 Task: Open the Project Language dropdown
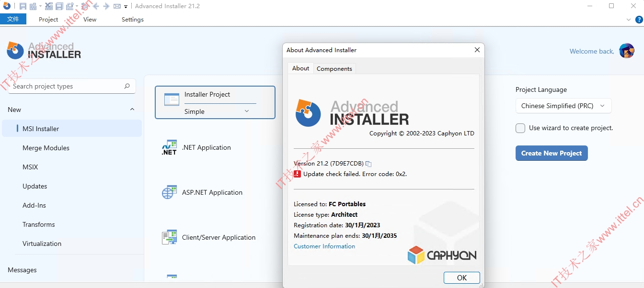(x=563, y=106)
